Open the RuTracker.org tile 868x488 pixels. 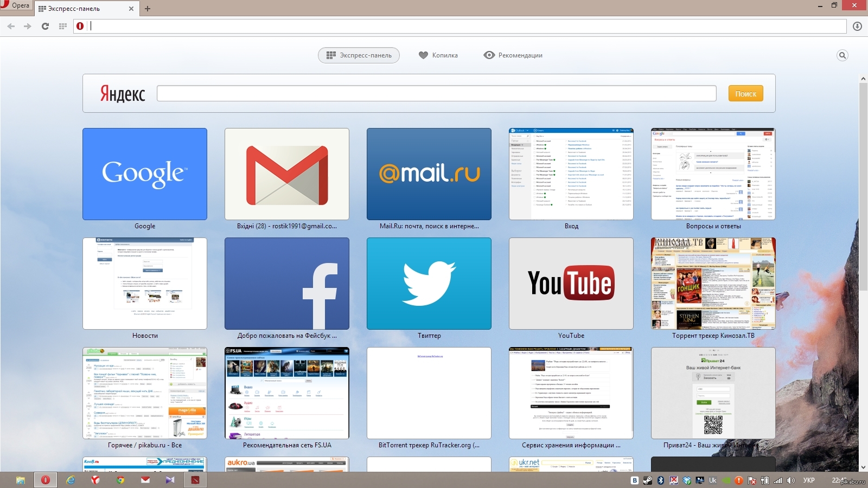coord(429,393)
